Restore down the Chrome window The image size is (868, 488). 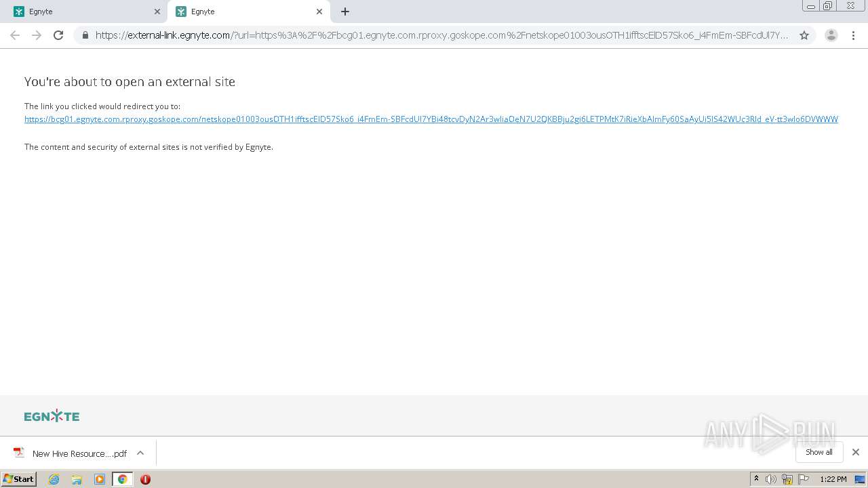(828, 6)
